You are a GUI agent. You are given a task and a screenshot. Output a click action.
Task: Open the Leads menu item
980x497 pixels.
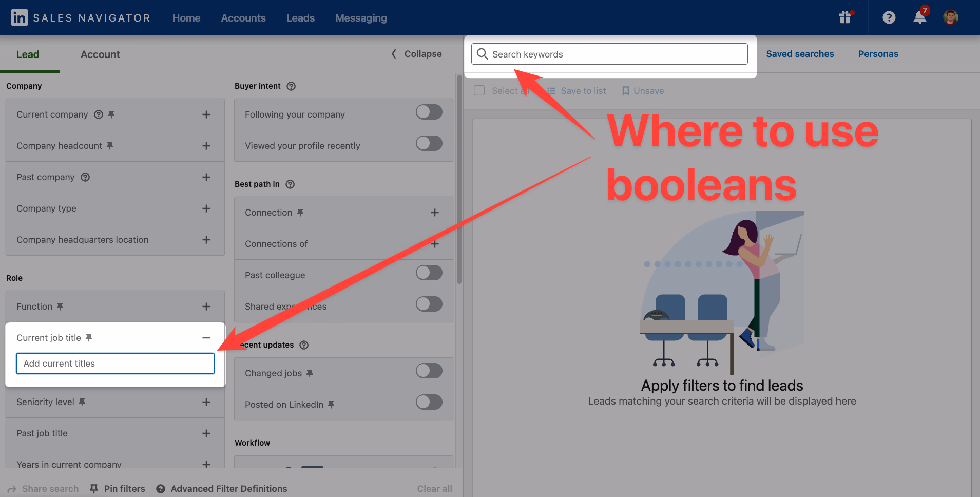tap(300, 18)
